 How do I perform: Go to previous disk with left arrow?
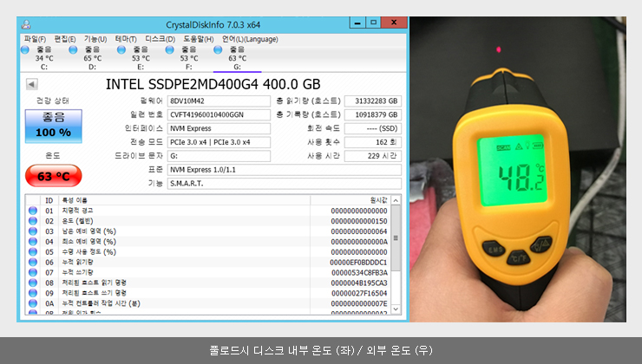(x=32, y=85)
